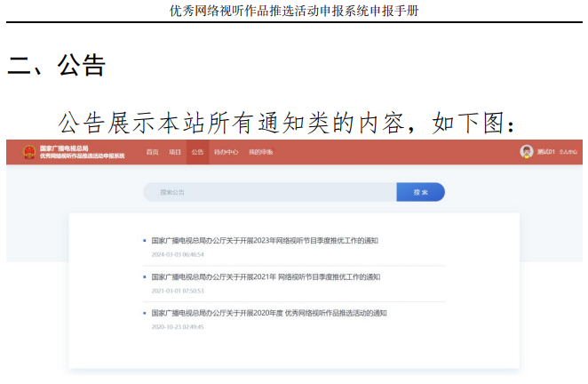The width and height of the screenshot is (588, 384).
Task: Go to the 待办中心 nav tab
Action: click(226, 152)
